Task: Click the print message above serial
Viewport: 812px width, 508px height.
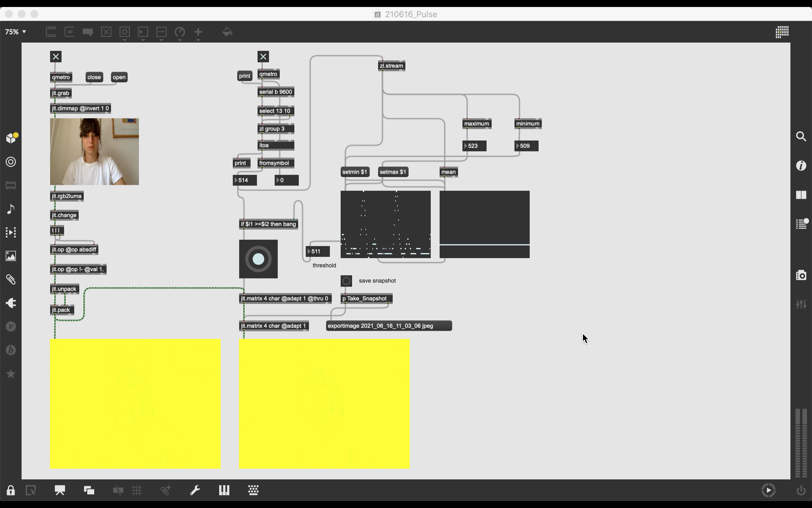Action: [x=245, y=76]
